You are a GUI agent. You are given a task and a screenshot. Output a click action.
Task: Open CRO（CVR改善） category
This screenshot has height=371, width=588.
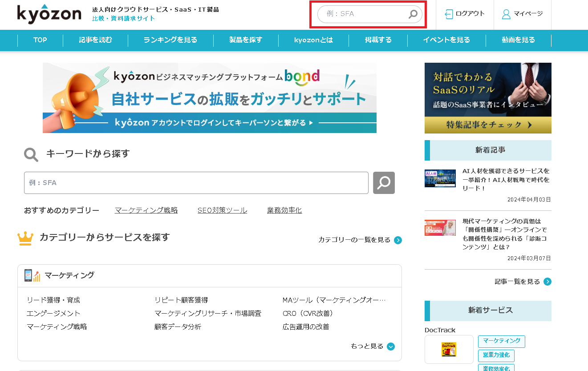308,314
